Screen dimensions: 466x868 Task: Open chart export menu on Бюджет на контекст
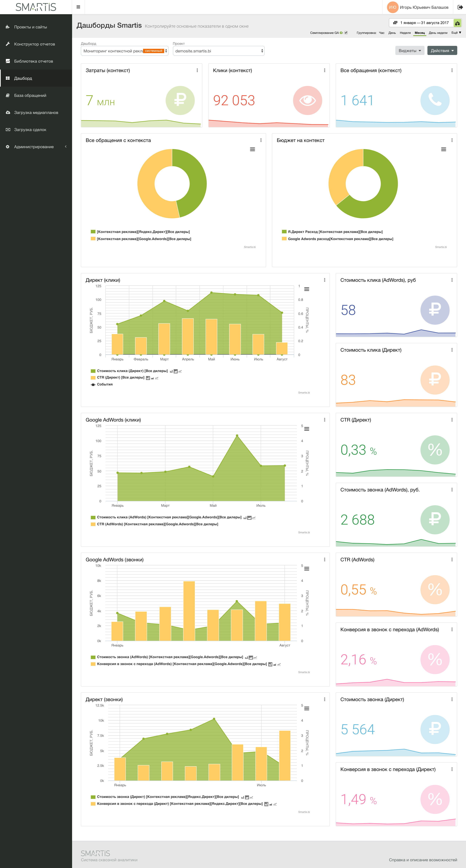pyautogui.click(x=443, y=149)
